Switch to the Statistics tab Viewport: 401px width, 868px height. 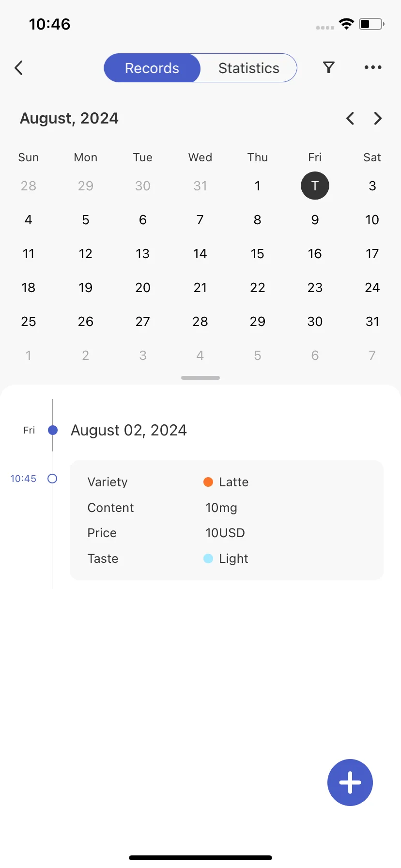pyautogui.click(x=248, y=68)
